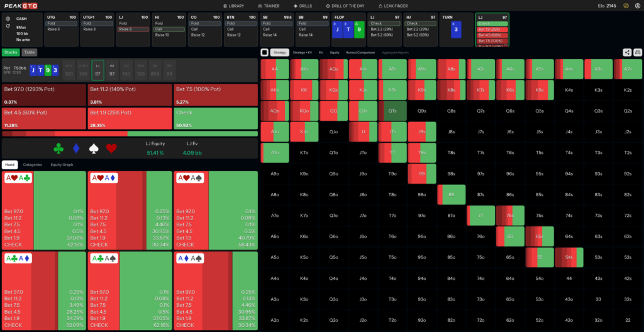644x332 pixels.
Task: Select the AKs cell in range grid
Action: [x=304, y=69]
